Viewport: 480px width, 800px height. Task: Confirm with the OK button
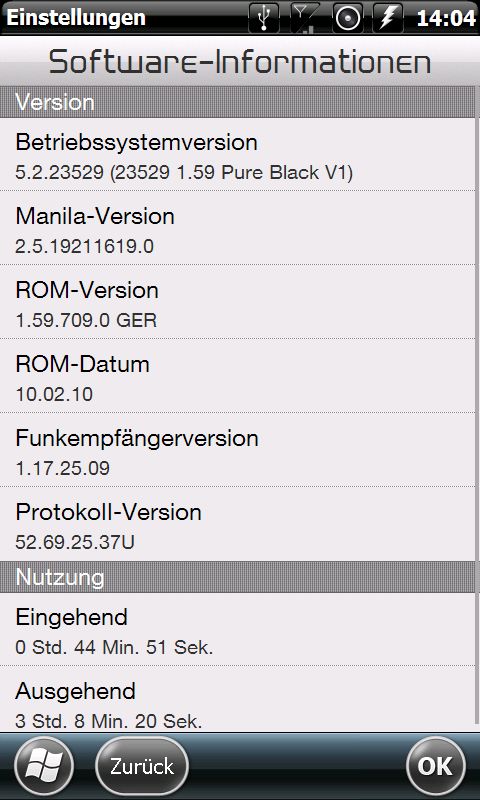click(436, 766)
